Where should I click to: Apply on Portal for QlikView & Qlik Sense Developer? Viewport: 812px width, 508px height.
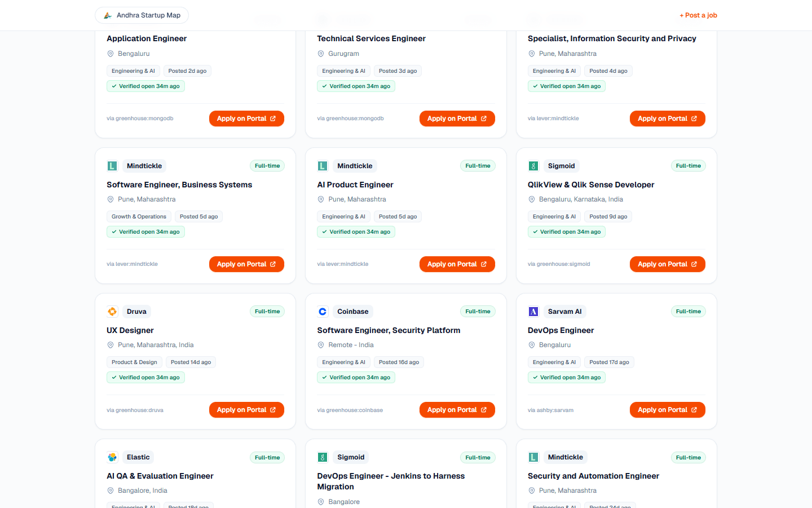click(x=667, y=264)
